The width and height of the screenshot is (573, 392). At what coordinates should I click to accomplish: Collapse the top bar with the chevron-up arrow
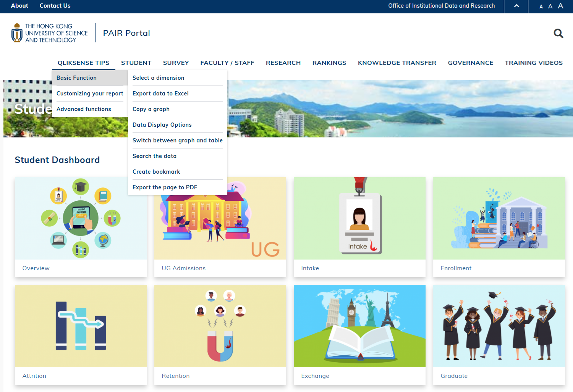pos(516,6)
